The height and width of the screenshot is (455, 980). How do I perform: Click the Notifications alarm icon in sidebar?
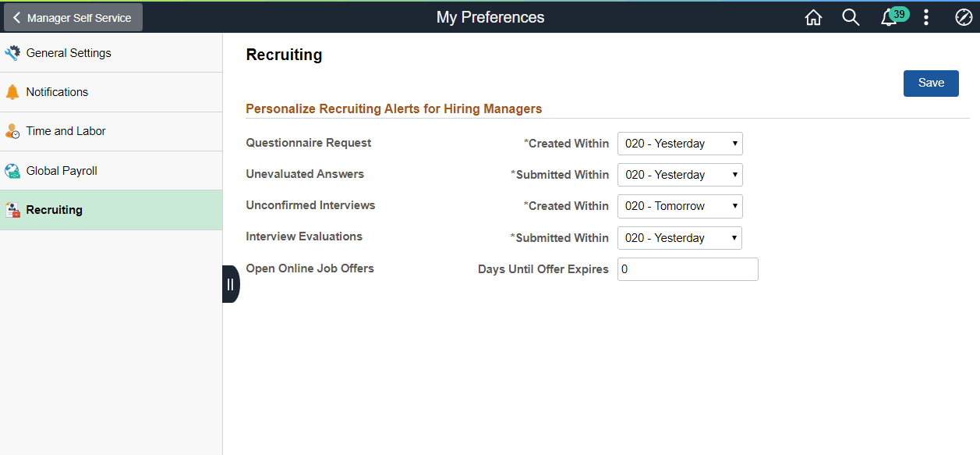[14, 91]
